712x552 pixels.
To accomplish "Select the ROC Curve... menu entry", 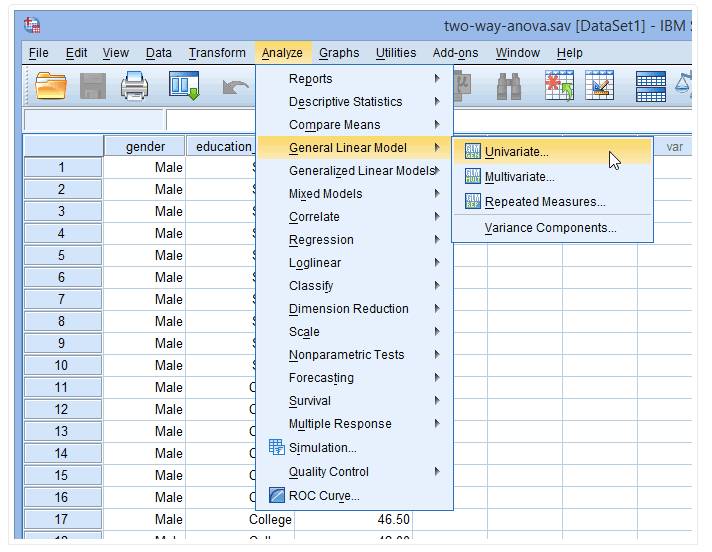I will 355,495.
